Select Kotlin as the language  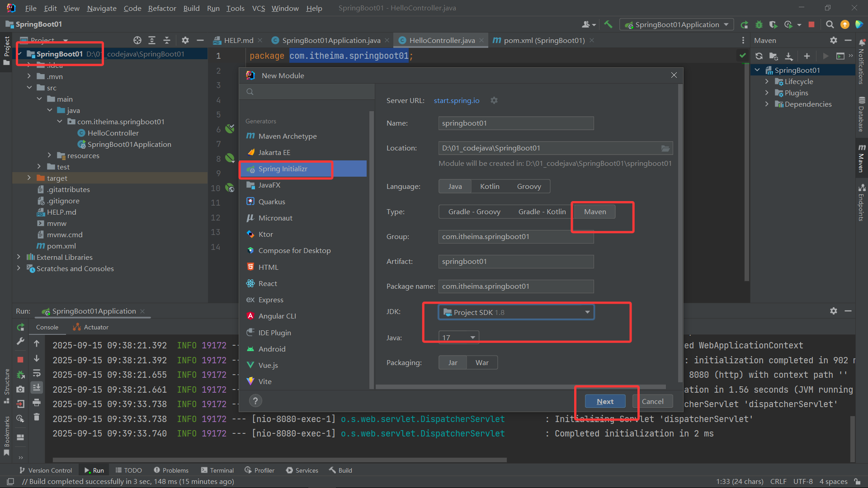[490, 186]
